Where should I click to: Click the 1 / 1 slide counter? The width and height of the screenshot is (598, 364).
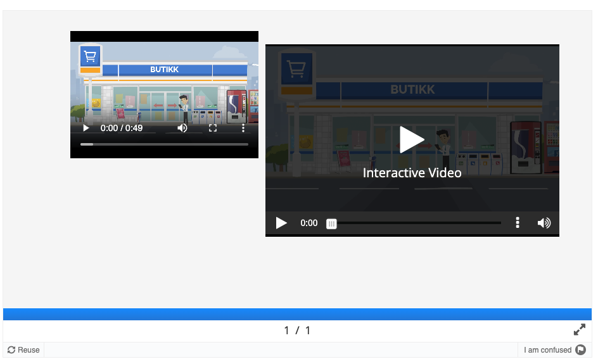[x=297, y=330]
